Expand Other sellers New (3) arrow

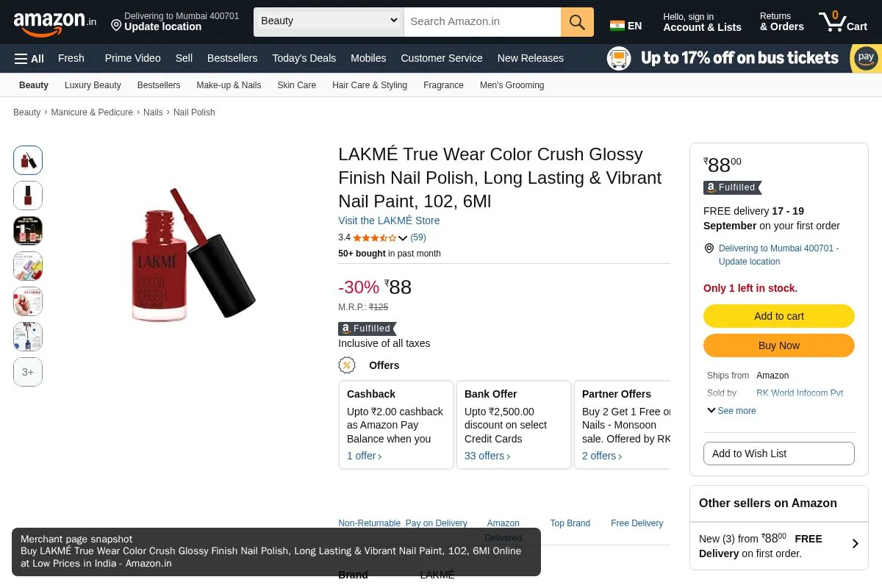[855, 544]
